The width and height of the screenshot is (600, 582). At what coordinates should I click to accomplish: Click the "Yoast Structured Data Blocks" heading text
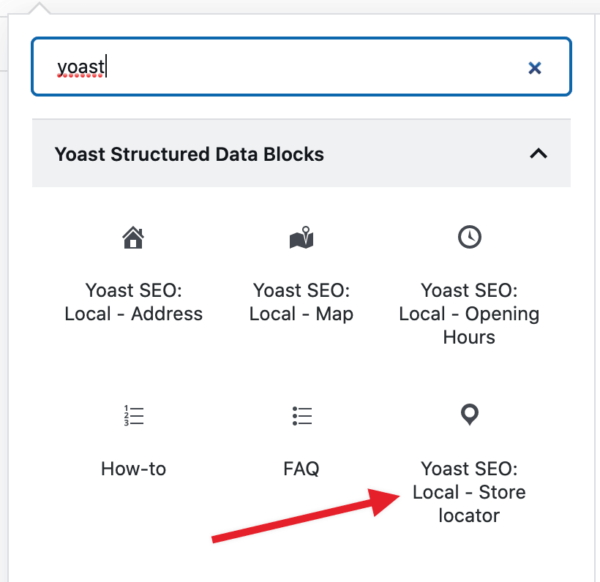(x=189, y=154)
